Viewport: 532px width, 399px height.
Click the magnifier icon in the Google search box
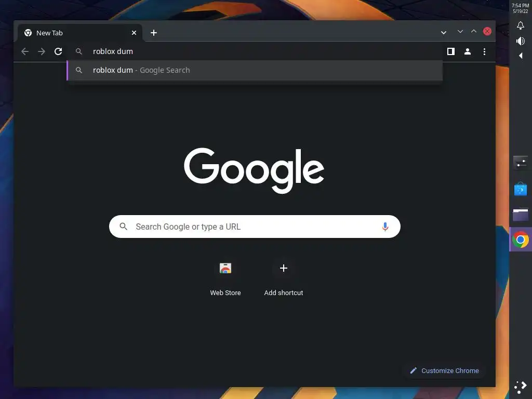(x=124, y=227)
